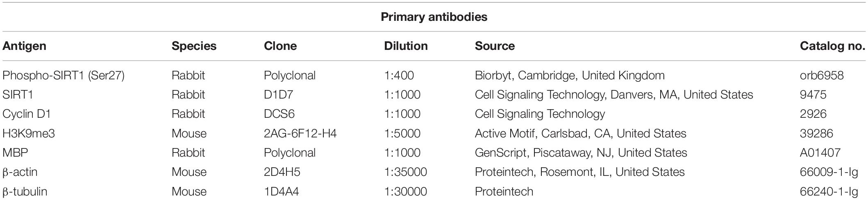Select the Antigen column header
868x200 pixels.
24,46
